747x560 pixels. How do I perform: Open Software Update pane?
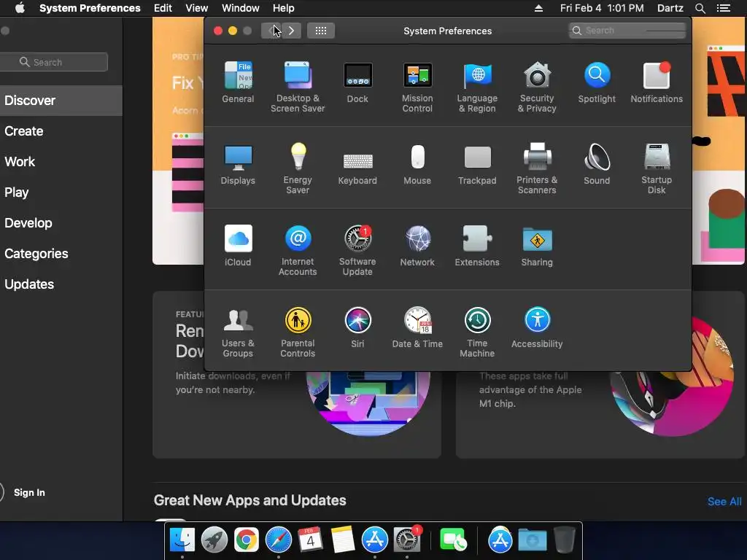[357, 250]
